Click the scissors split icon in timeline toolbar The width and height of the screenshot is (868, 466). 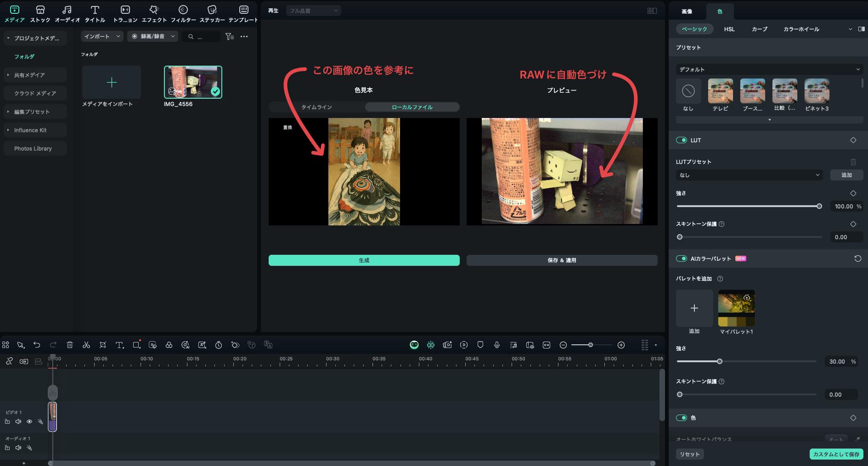click(x=86, y=345)
